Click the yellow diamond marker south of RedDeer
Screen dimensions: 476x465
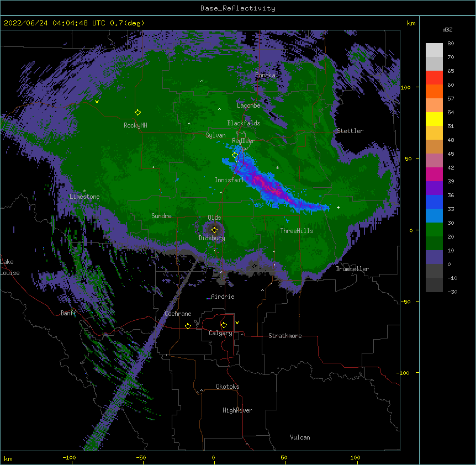click(235, 155)
